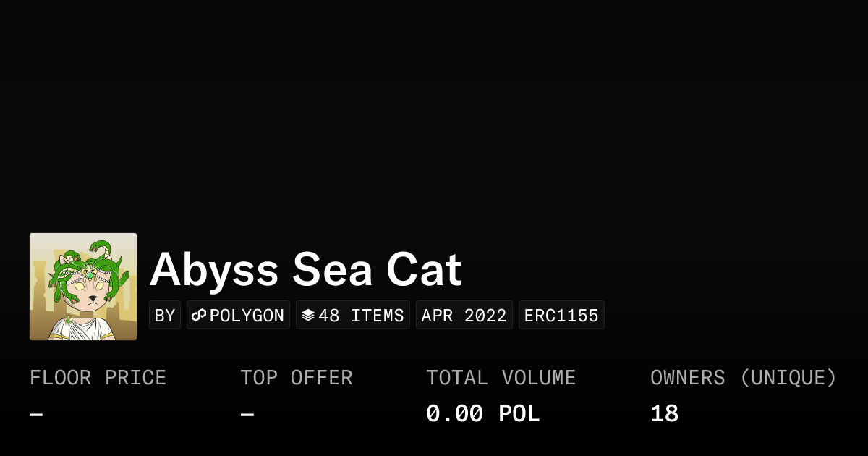Open the Abyss Sea Cat collection avatar
The height and width of the screenshot is (456, 868).
click(83, 287)
